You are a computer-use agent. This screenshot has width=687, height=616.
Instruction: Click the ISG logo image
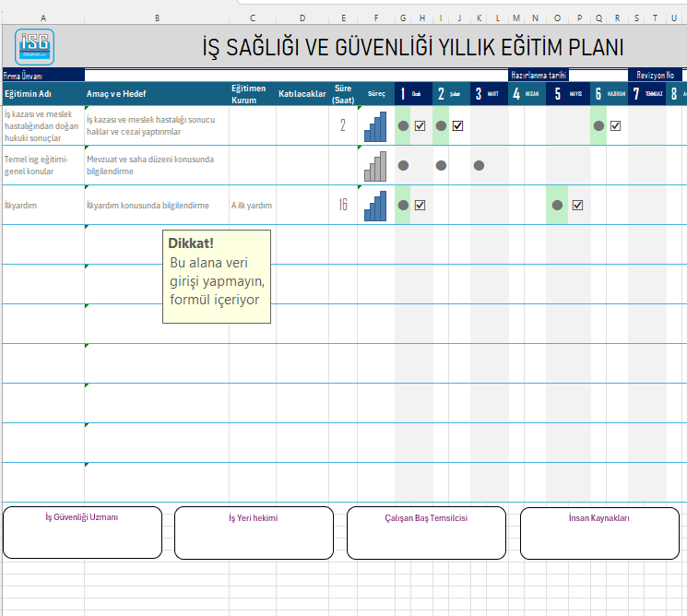pos(34,47)
